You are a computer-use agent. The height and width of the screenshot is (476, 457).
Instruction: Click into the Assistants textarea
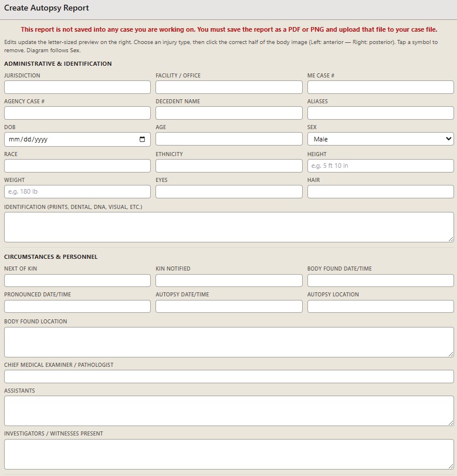pyautogui.click(x=229, y=411)
